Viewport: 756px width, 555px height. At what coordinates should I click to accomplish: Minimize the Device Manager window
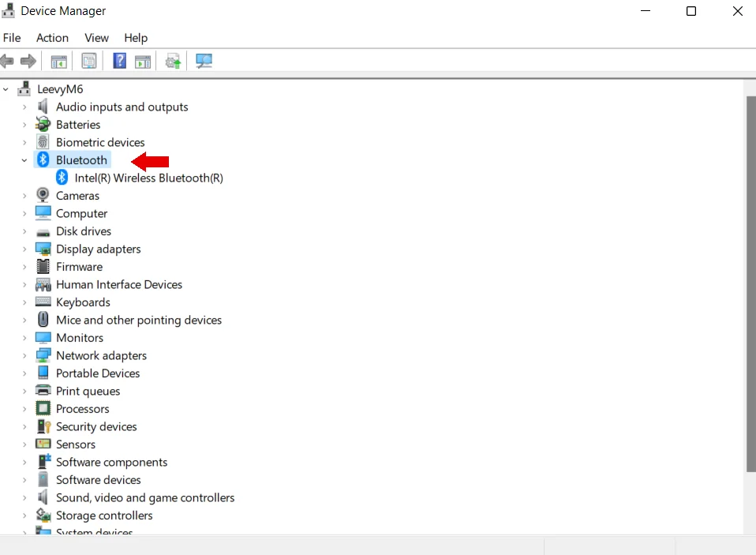pyautogui.click(x=645, y=10)
